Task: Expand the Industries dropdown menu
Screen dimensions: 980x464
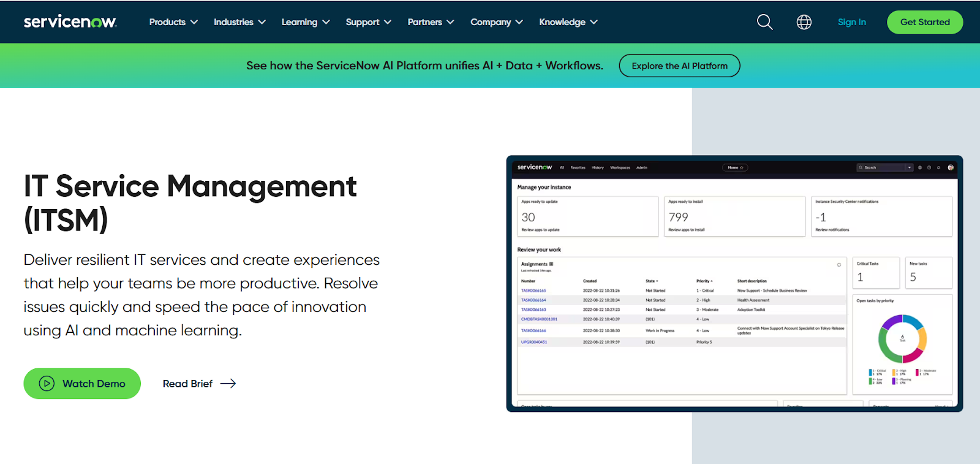Action: tap(239, 22)
